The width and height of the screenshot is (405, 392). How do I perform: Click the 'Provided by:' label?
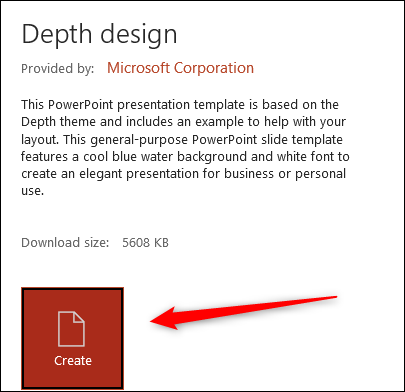pos(57,69)
